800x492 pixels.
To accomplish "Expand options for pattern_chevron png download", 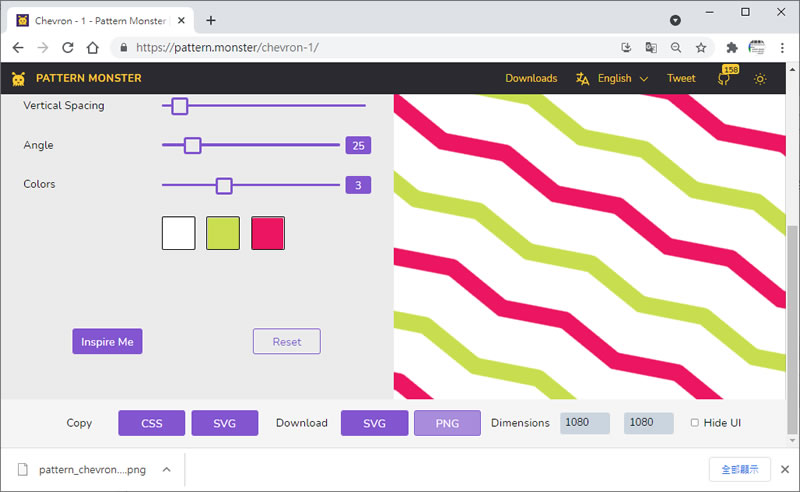I will 166,469.
